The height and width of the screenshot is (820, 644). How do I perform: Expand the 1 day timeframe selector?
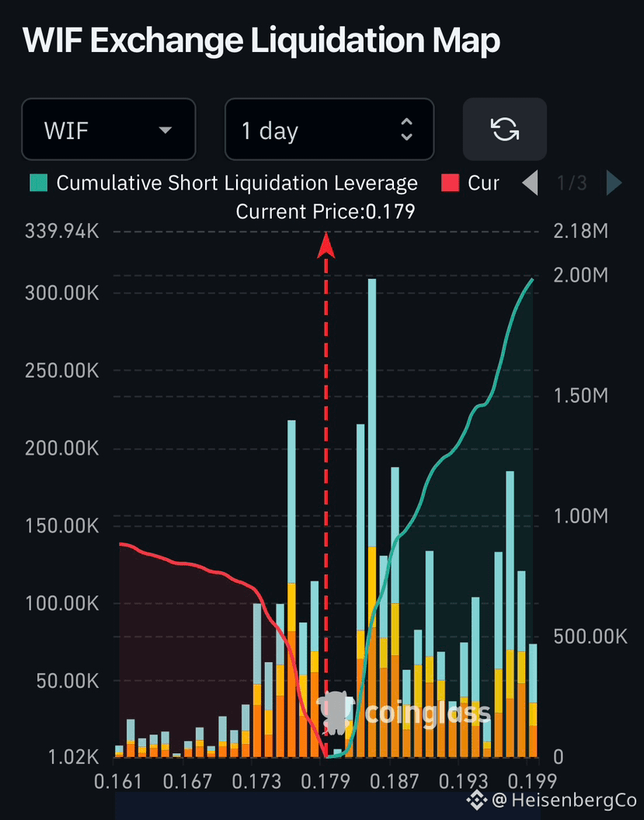click(x=329, y=129)
